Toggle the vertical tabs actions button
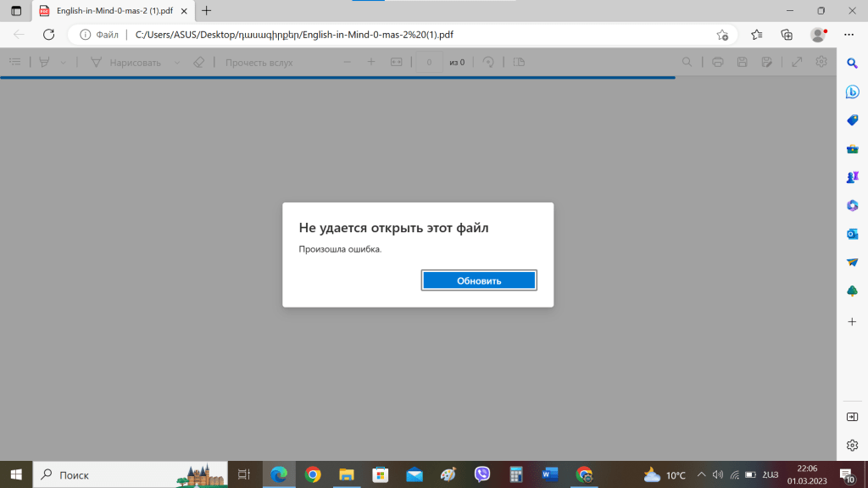 click(x=15, y=11)
